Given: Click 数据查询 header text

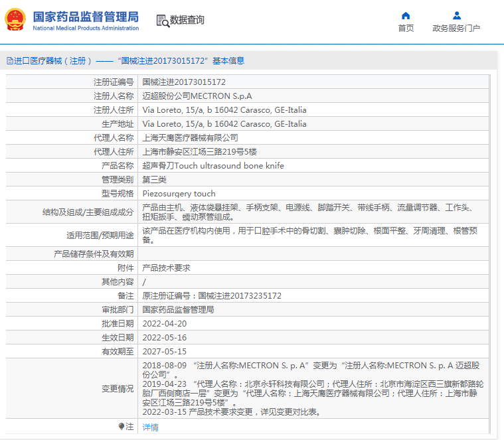Looking at the screenshot, I should (187, 20).
